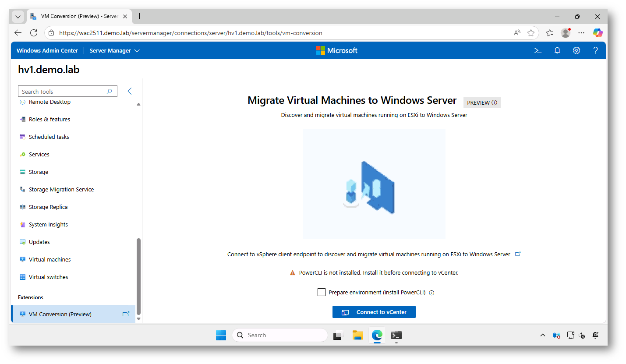Open the help question mark
Viewport: 626px width, 364px height.
(596, 50)
